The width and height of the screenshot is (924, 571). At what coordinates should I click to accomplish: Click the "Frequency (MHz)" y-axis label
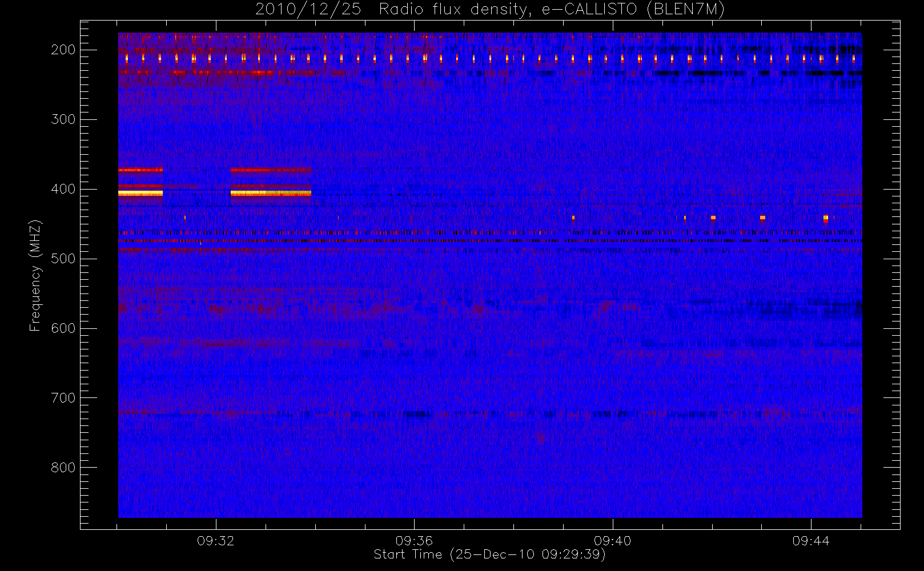[x=35, y=275]
